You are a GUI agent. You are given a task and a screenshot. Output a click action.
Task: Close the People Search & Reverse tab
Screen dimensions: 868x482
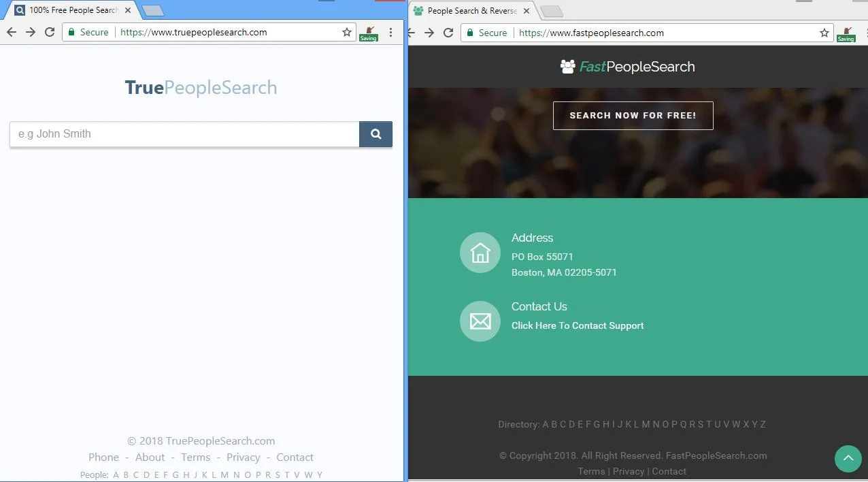[x=527, y=11]
